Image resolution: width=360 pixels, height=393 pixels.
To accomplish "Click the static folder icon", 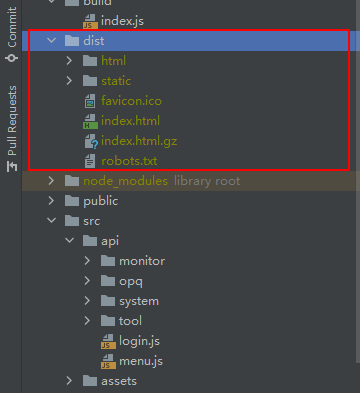I will 90,81.
